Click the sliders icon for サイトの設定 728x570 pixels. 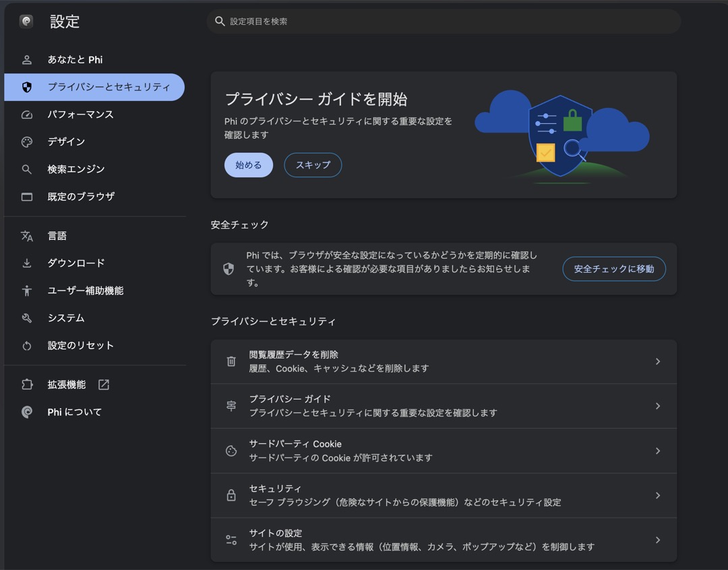pyautogui.click(x=231, y=540)
